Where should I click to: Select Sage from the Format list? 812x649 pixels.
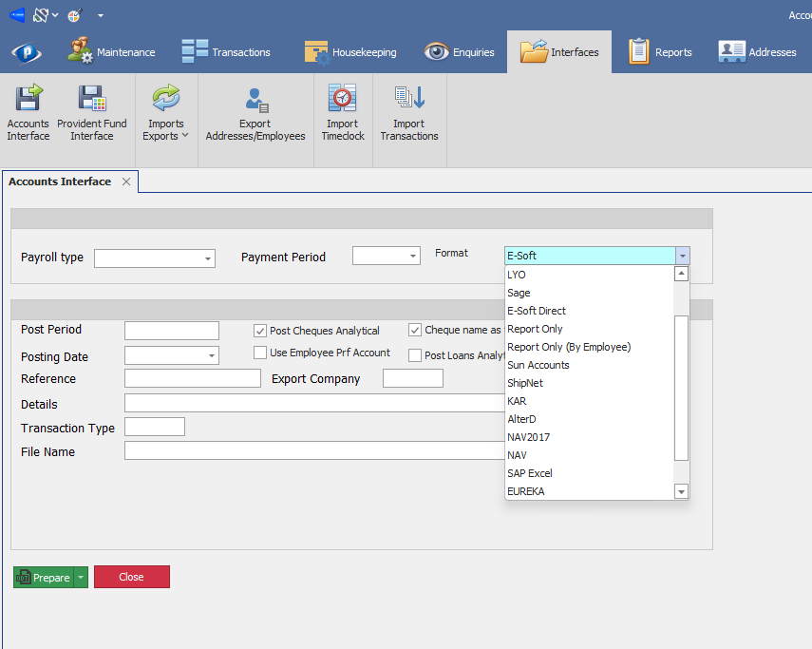click(x=590, y=293)
